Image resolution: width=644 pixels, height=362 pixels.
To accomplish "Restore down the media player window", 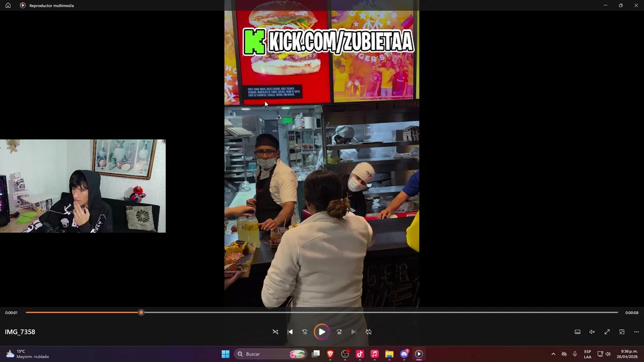I will coord(621,6).
